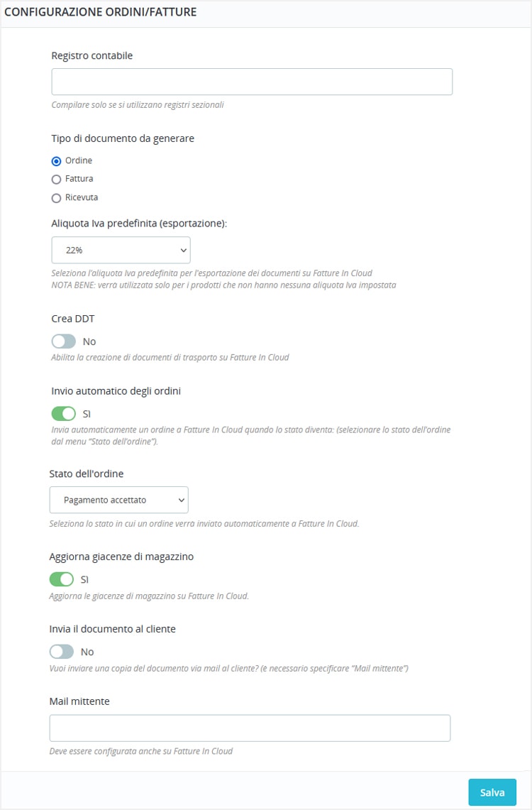Turn off "Aggiorna giacenze di magazzino"
Image resolution: width=532 pixels, height=810 pixels.
(63, 579)
